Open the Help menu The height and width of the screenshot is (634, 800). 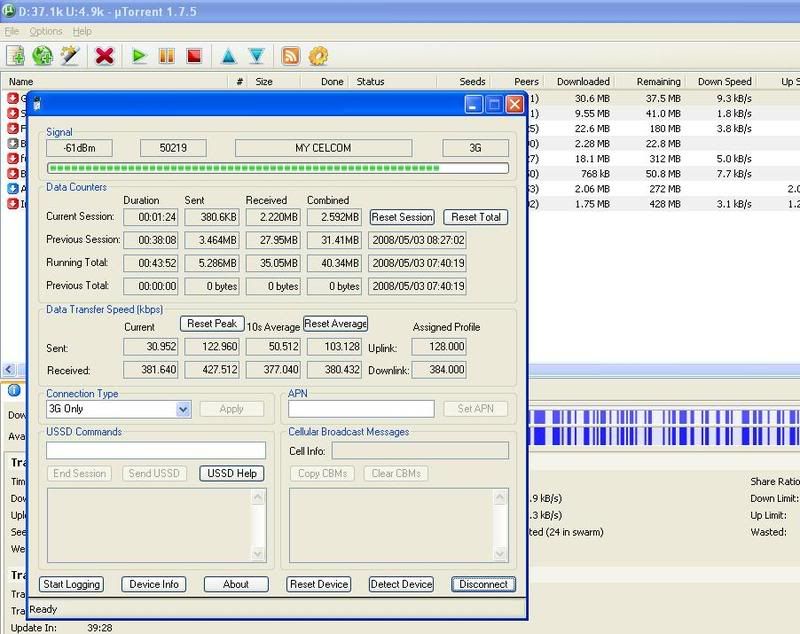[x=82, y=31]
